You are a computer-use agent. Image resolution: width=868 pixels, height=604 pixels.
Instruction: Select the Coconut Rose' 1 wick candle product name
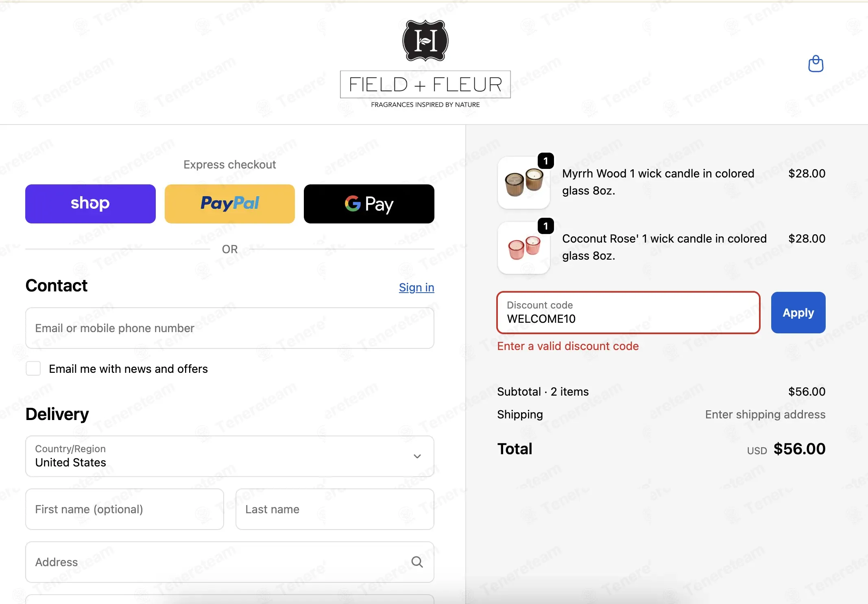click(664, 247)
